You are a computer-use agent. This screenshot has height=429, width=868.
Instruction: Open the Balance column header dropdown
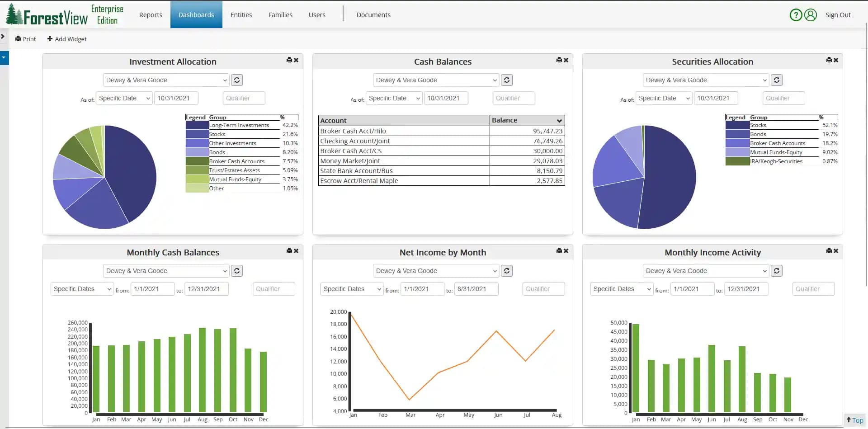(x=560, y=120)
